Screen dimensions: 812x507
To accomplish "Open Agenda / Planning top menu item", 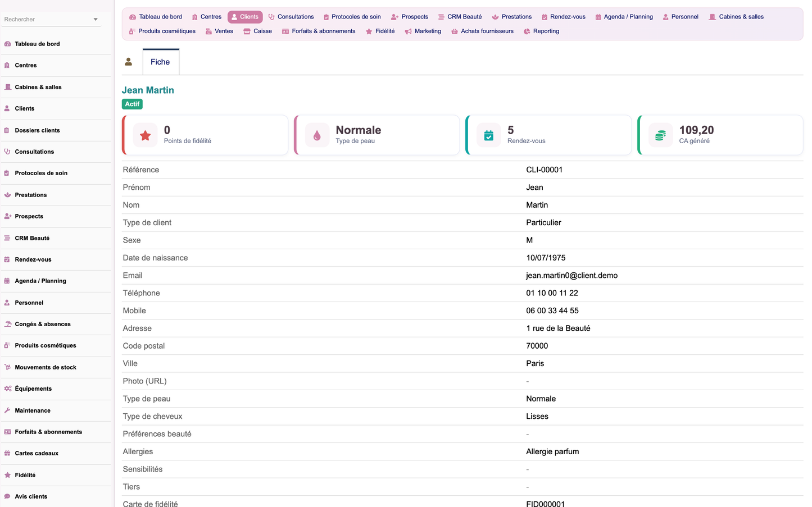I will [624, 17].
